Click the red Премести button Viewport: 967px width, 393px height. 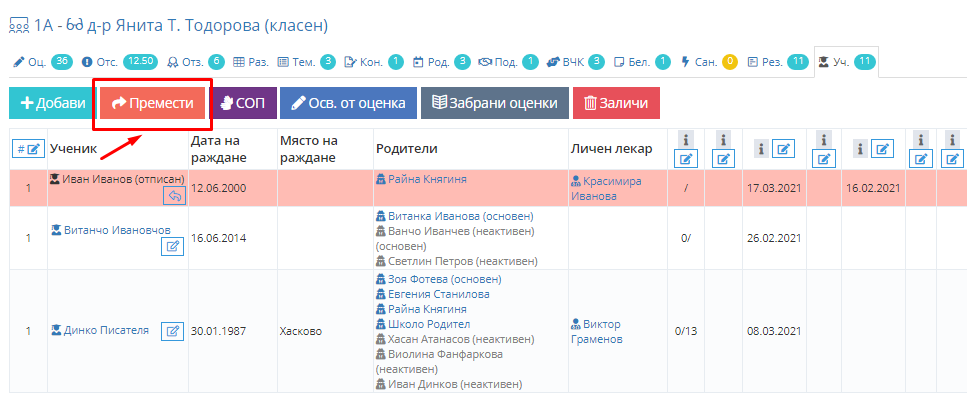[152, 103]
